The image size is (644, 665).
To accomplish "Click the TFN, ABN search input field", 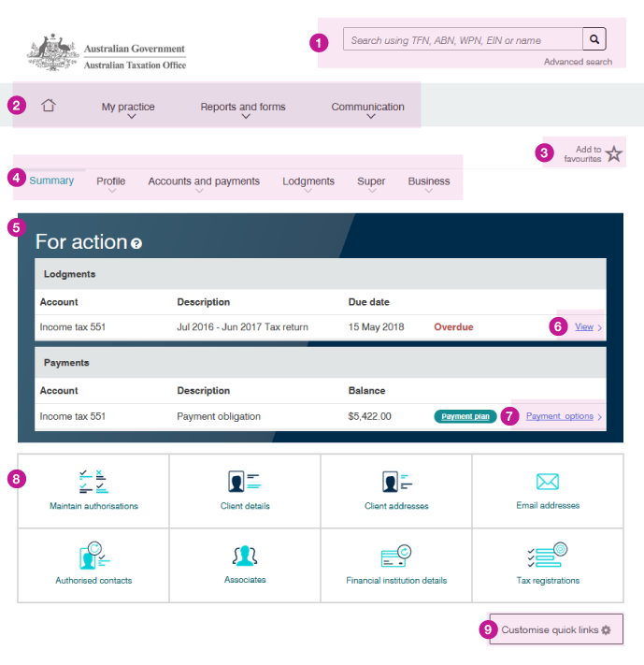I will click(x=463, y=40).
